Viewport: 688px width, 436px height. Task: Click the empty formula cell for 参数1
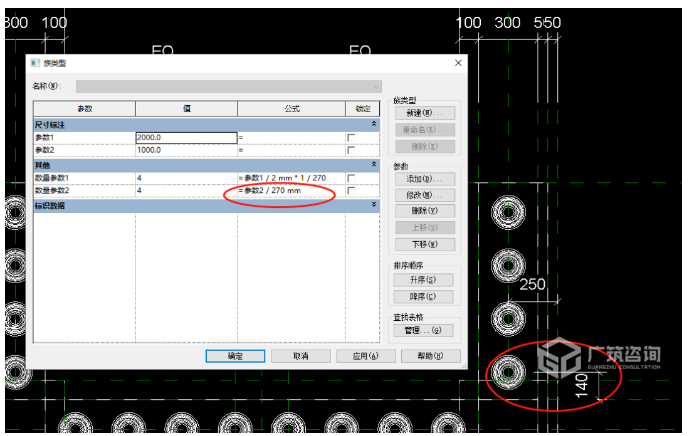pyautogui.click(x=291, y=138)
